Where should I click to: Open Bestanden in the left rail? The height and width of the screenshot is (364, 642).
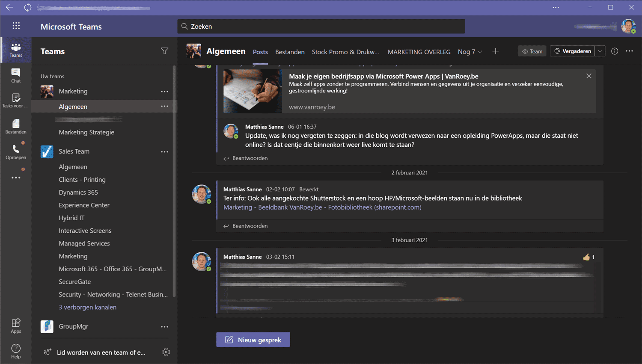[16, 127]
